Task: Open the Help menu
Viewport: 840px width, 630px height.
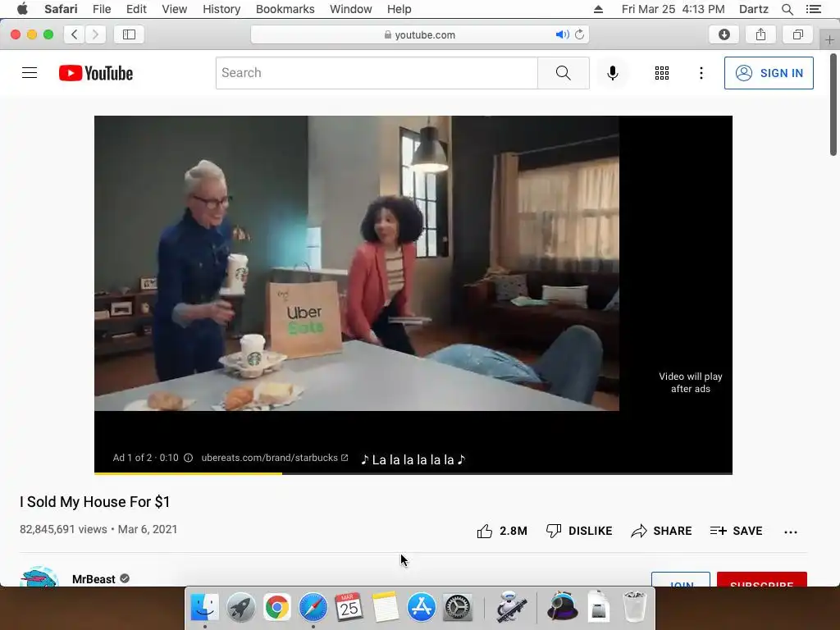Action: [x=399, y=9]
